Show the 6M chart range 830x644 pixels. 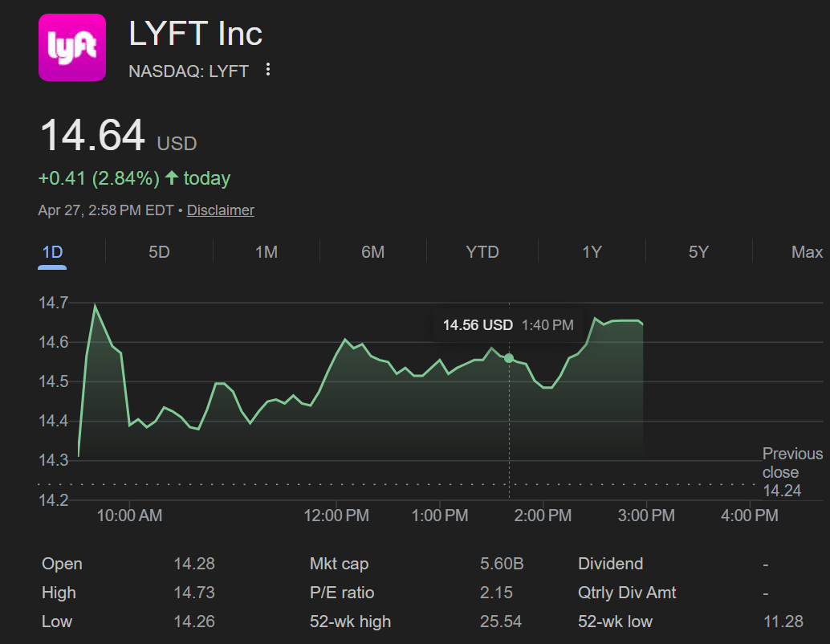373,252
